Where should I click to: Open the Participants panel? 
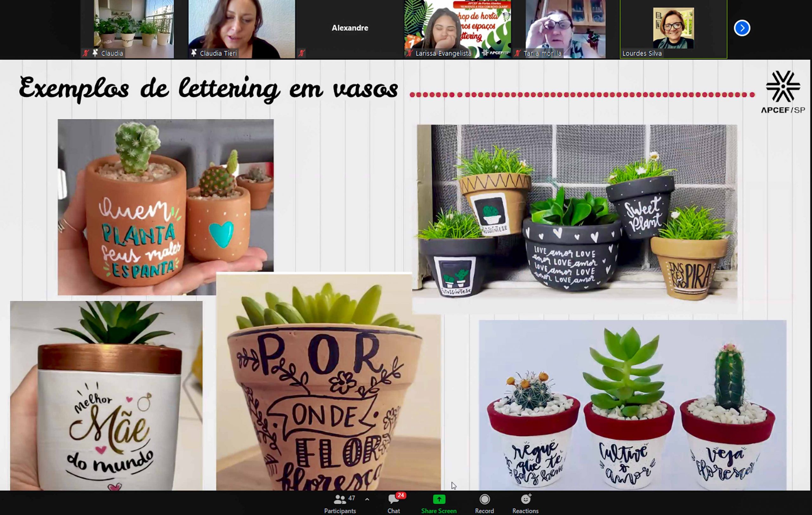tap(340, 499)
